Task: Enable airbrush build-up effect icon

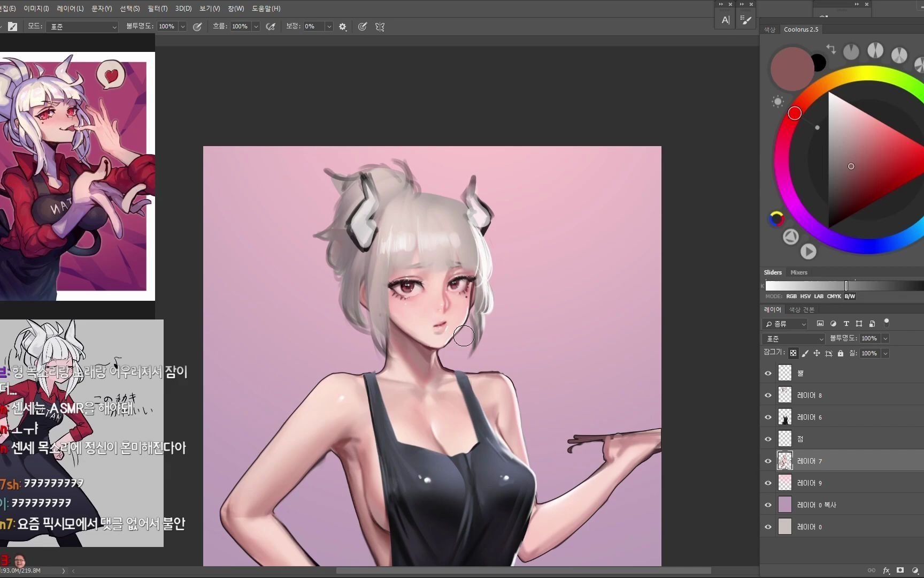Action: tap(271, 26)
